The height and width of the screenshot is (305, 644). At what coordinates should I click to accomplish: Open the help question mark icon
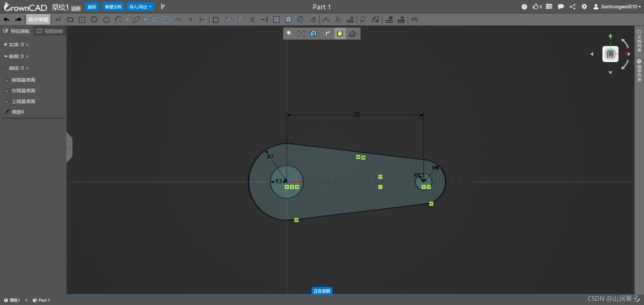tap(524, 7)
